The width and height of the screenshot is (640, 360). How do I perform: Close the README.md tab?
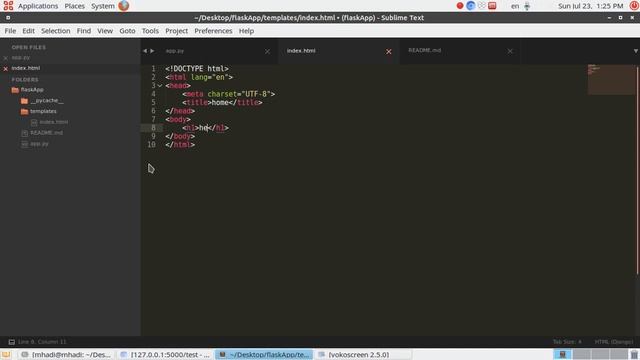[510, 51]
